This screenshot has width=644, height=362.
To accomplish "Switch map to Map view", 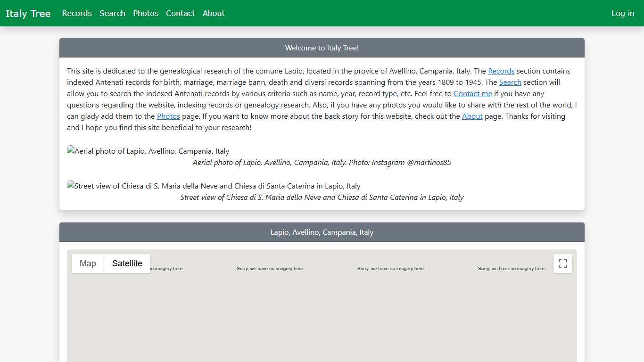I will [x=88, y=263].
